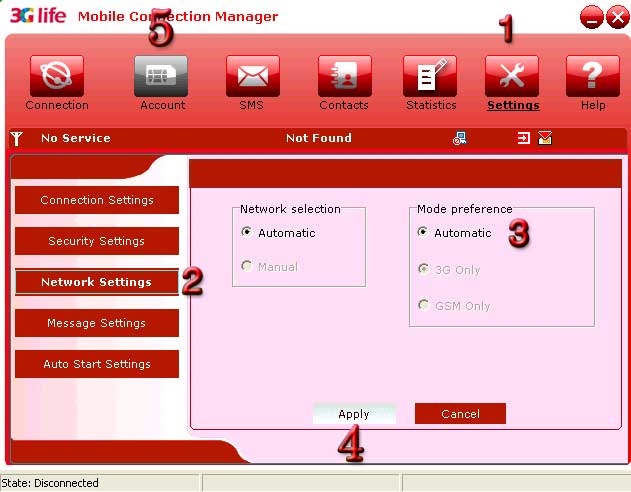Viewport: 631px width, 492px height.
Task: Open the Connection globe icon
Action: point(56,76)
